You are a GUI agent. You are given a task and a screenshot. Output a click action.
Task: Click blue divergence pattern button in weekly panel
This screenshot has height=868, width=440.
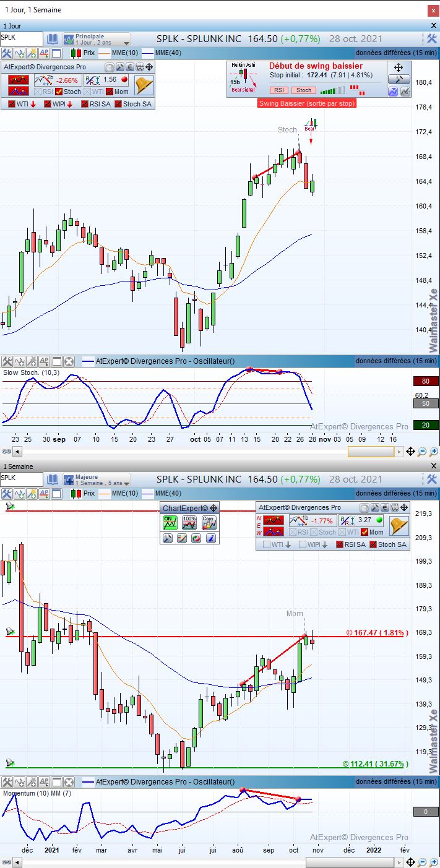click(274, 531)
